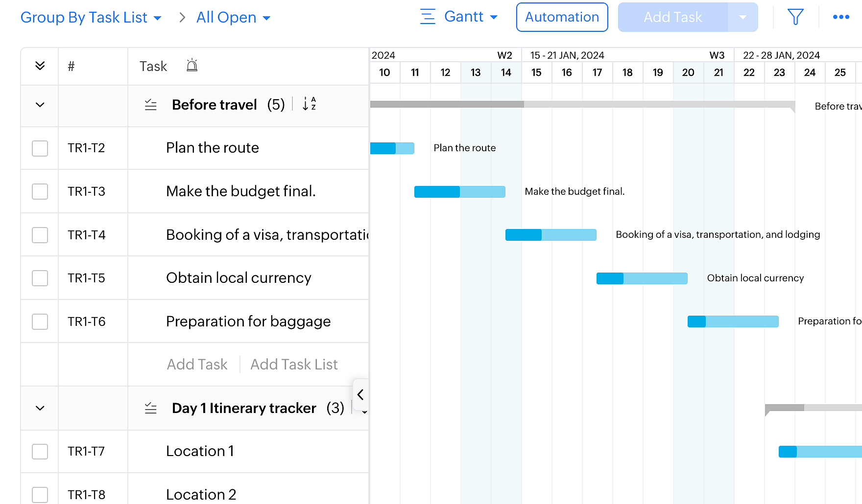
Task: Select day 17 in the timeline header
Action: tap(597, 72)
